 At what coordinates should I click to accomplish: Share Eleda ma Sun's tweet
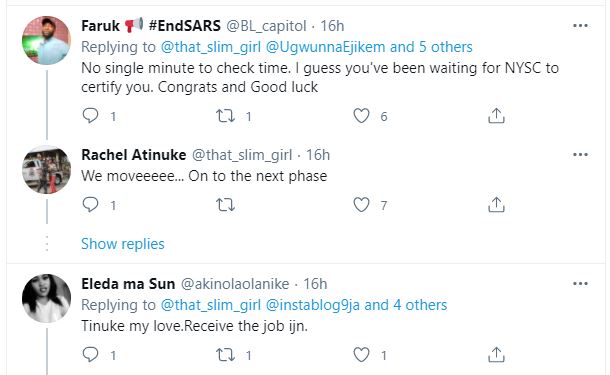click(x=496, y=354)
